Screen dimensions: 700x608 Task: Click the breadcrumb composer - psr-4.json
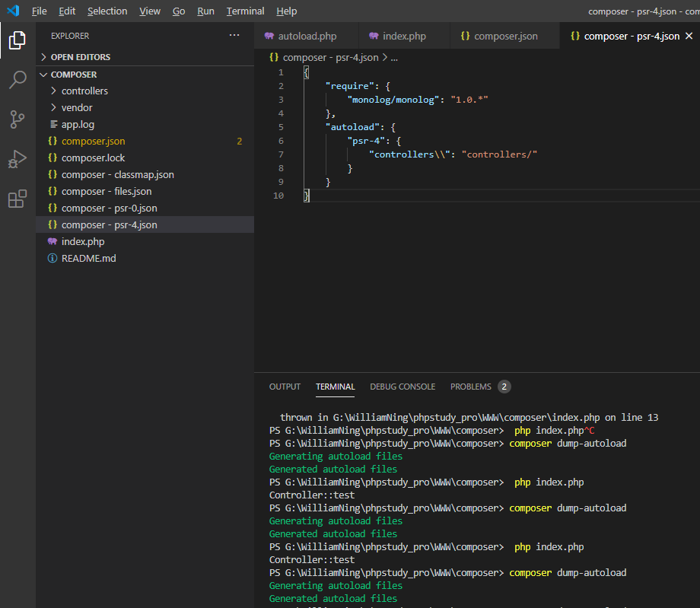coord(331,57)
